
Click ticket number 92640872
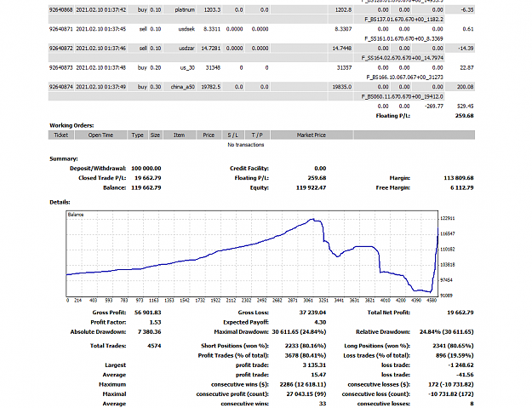pos(60,49)
